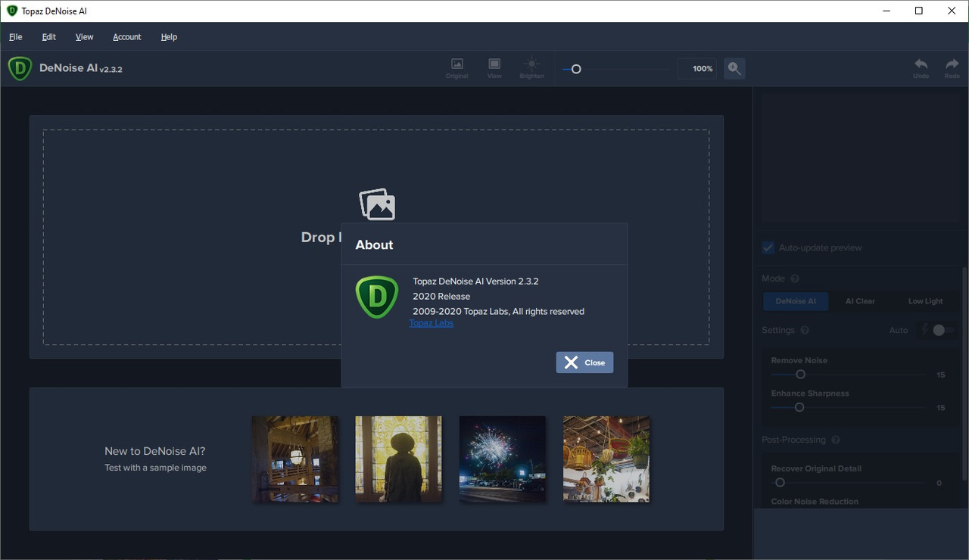Click the Remove Noise value 15

(941, 375)
